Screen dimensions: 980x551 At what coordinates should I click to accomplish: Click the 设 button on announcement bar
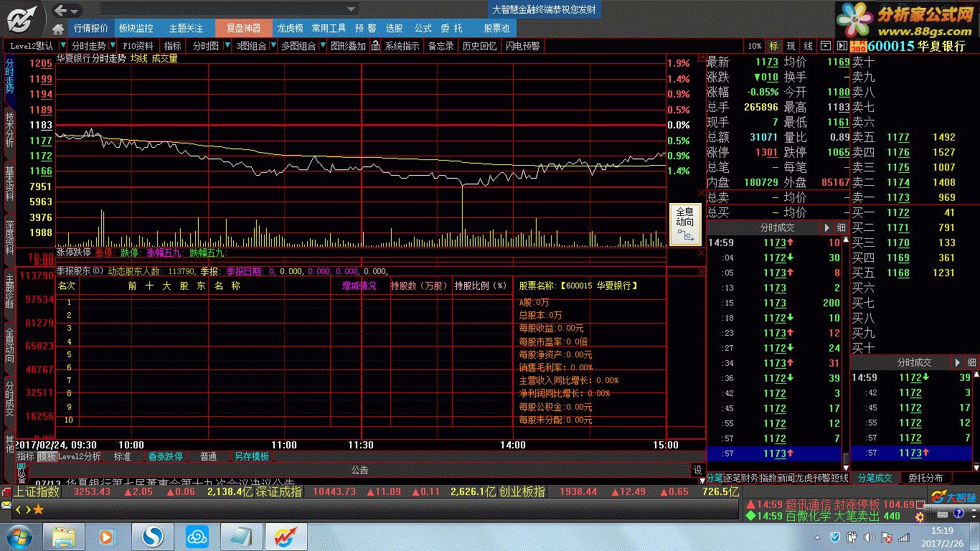pyautogui.click(x=697, y=470)
